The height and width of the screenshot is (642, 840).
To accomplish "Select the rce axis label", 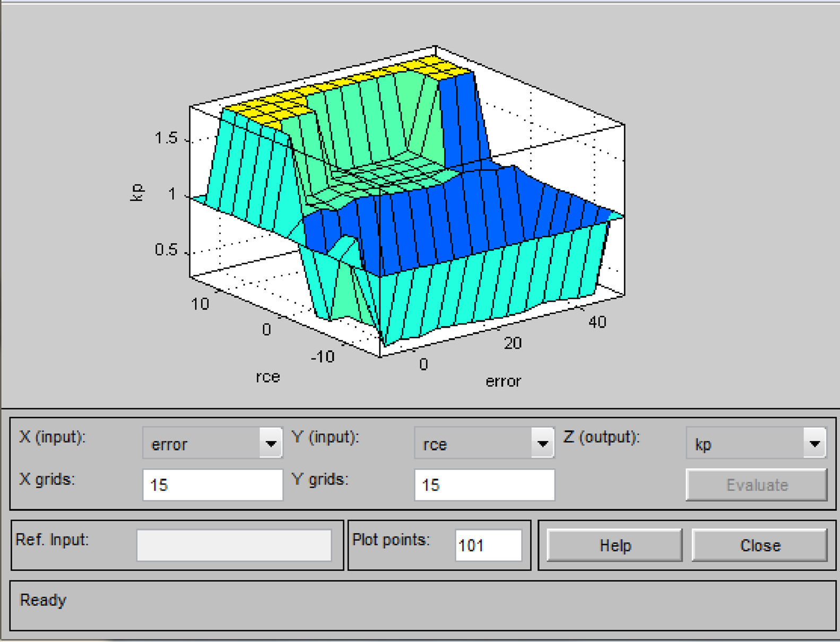I will [x=267, y=377].
